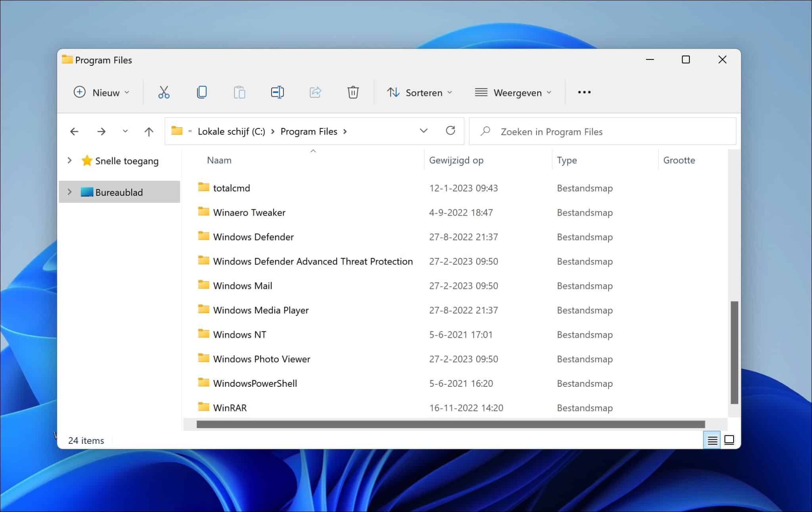The height and width of the screenshot is (512, 812).
Task: Click into Zoeken in Program Files field
Action: 603,131
